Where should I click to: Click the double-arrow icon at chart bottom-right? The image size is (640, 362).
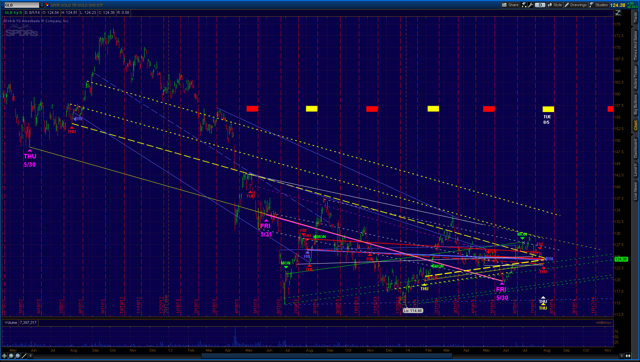click(628, 356)
